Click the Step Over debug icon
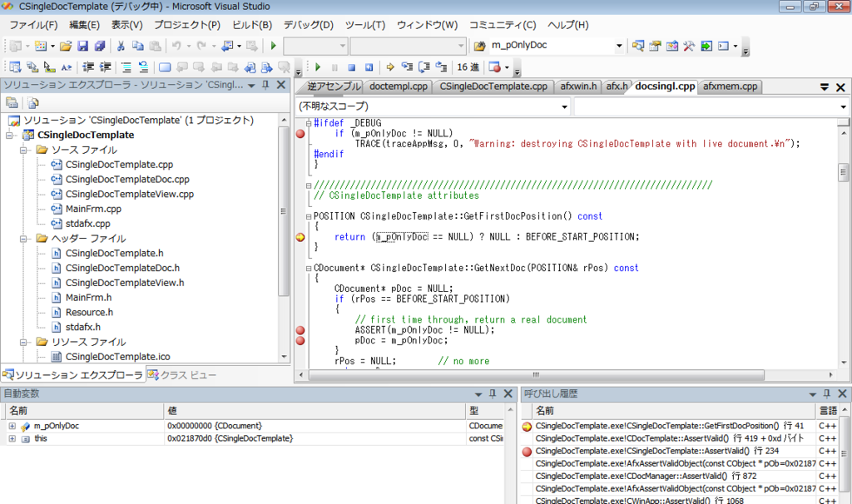The height and width of the screenshot is (504, 852). (x=424, y=67)
